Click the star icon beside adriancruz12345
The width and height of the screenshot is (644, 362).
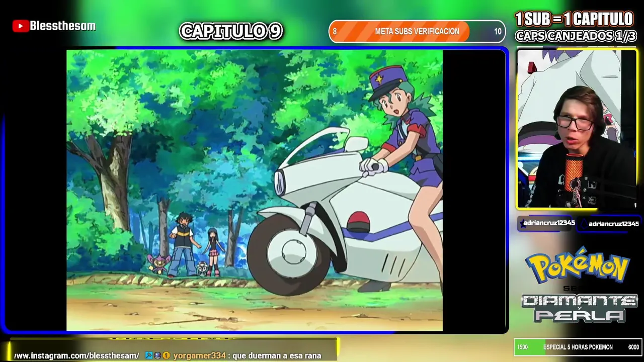click(x=523, y=224)
